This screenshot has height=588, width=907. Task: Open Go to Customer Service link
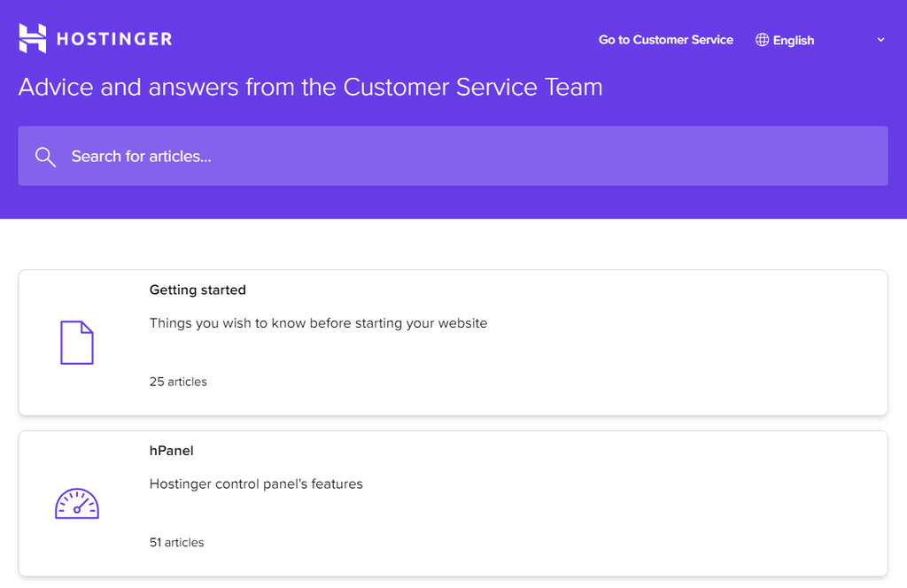[x=665, y=40]
